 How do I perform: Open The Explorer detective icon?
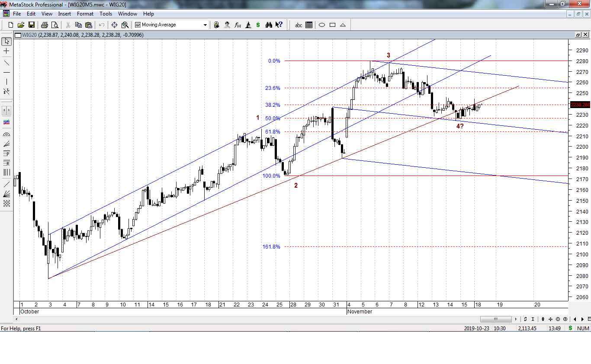pyautogui.click(x=217, y=25)
